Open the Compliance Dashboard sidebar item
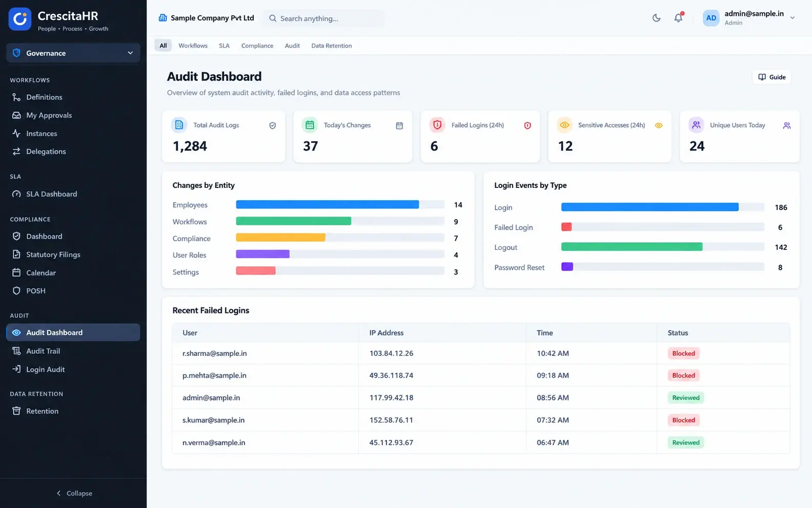This screenshot has height=508, width=812. (x=73, y=236)
